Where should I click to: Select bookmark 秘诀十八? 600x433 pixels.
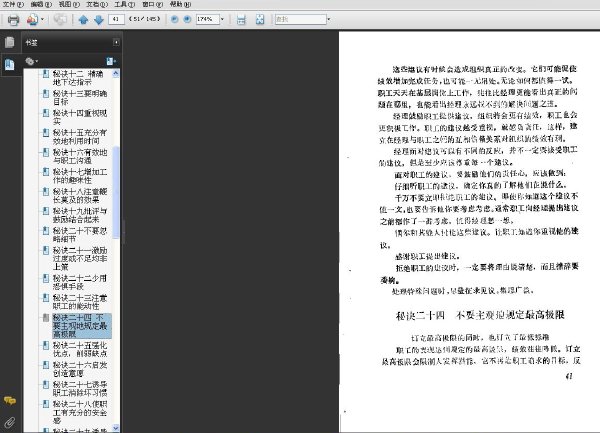[x=80, y=195]
